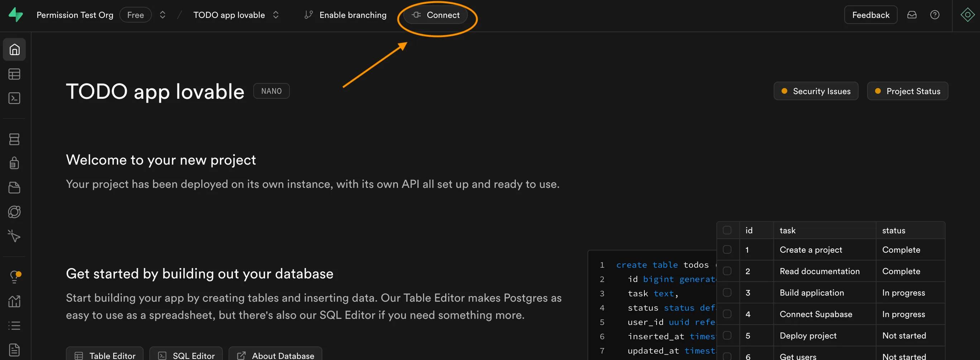Open the organization switcher chevron

162,15
